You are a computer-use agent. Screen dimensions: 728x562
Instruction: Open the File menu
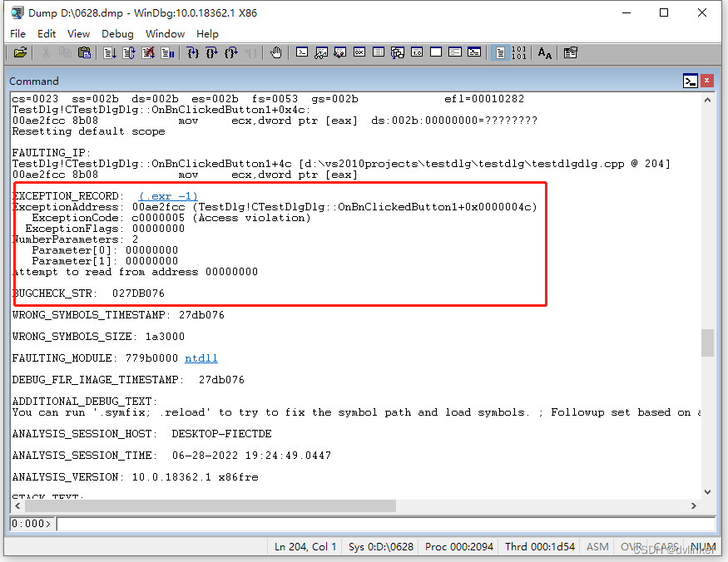pyautogui.click(x=17, y=34)
